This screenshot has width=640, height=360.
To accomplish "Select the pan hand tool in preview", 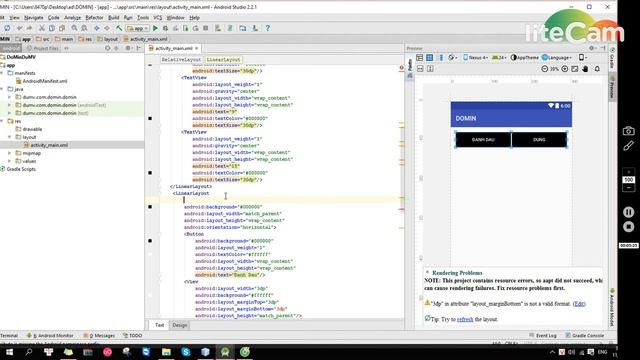I will pyautogui.click(x=585, y=69).
